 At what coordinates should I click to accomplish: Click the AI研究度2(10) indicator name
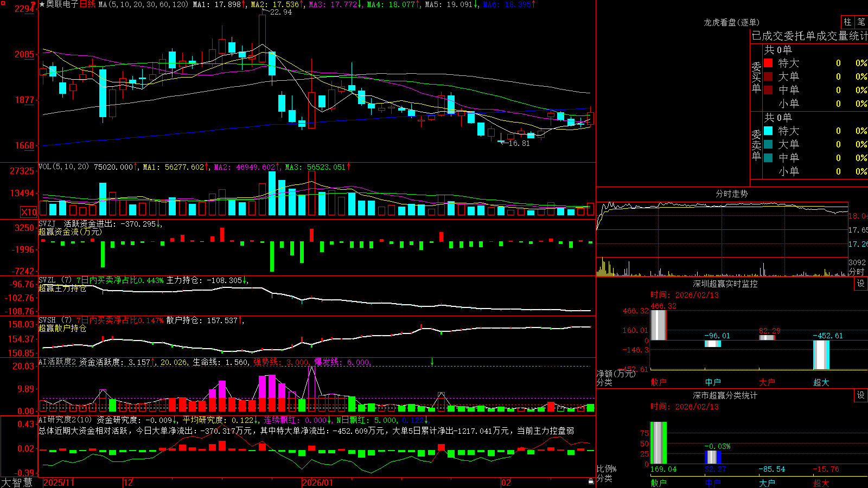(65, 420)
